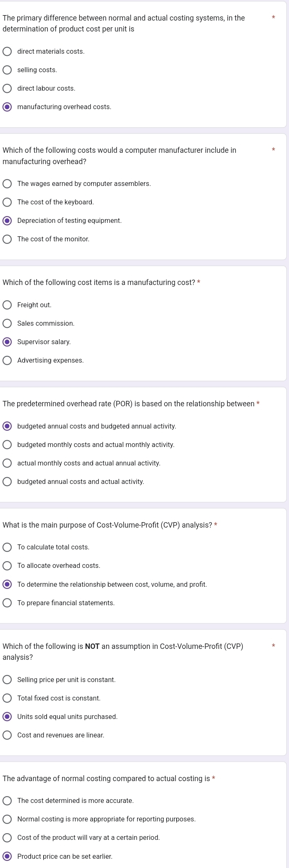Pick 'actual monthly costs and actual annual activity.'
Image resolution: width=289 pixels, height=868 pixels.
(x=7, y=463)
